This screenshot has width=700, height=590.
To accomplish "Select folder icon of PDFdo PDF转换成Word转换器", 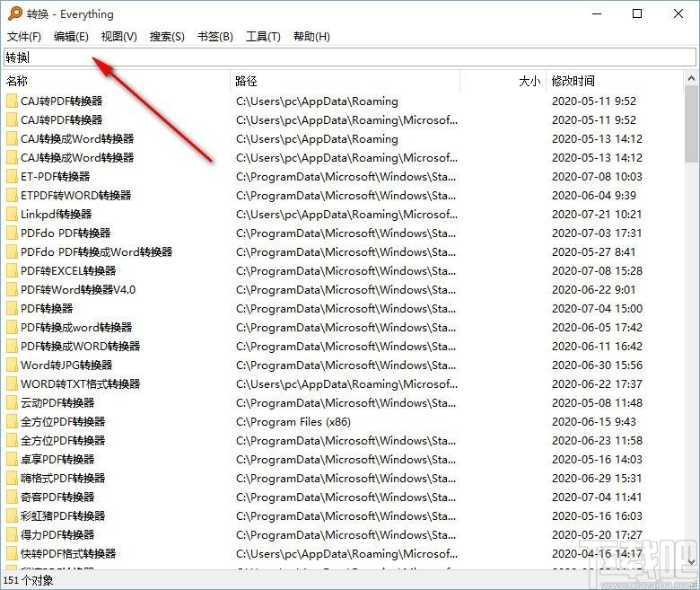I will click(x=12, y=252).
